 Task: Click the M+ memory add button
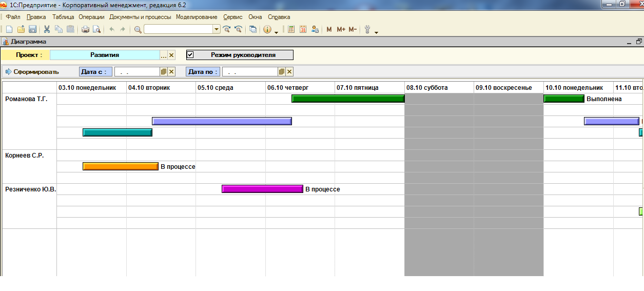pyautogui.click(x=341, y=29)
